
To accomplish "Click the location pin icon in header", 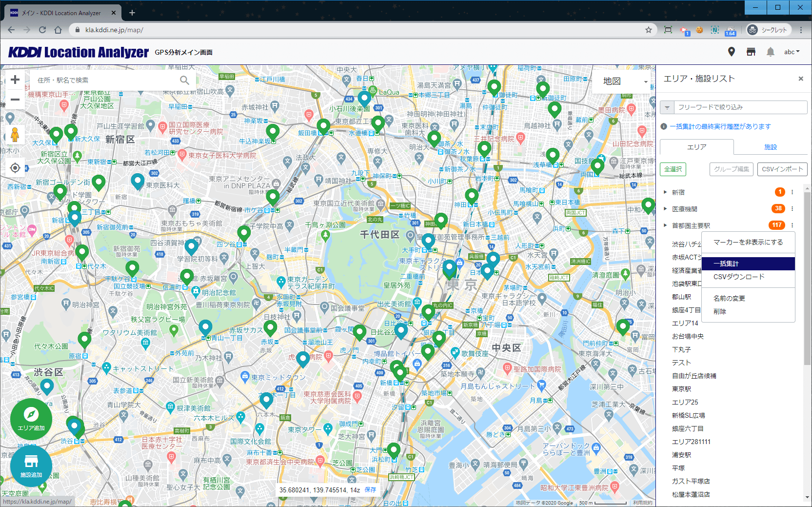I will click(x=731, y=52).
